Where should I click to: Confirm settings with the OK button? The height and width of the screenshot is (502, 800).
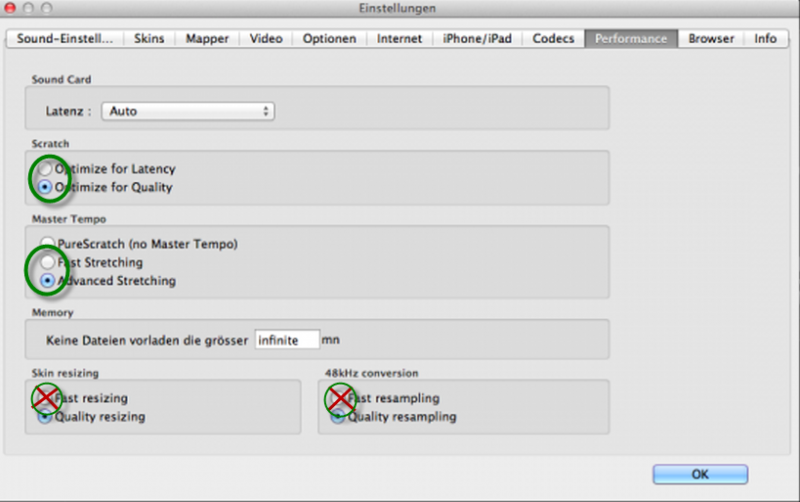[700, 474]
